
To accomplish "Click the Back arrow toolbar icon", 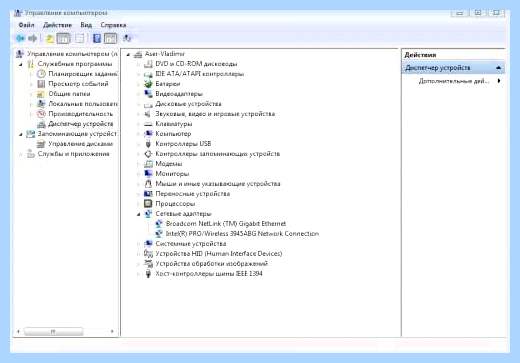I will coord(20,39).
